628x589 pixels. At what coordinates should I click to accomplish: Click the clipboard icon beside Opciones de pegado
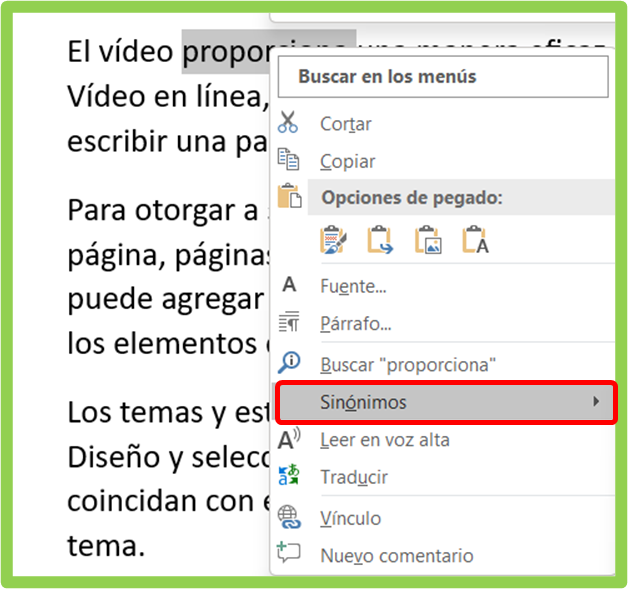point(290,196)
